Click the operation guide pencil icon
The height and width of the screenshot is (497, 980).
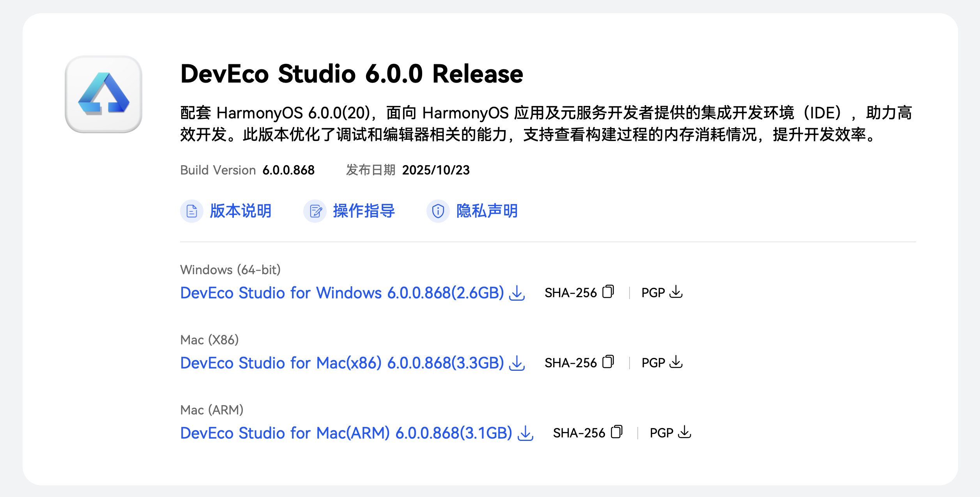(315, 211)
